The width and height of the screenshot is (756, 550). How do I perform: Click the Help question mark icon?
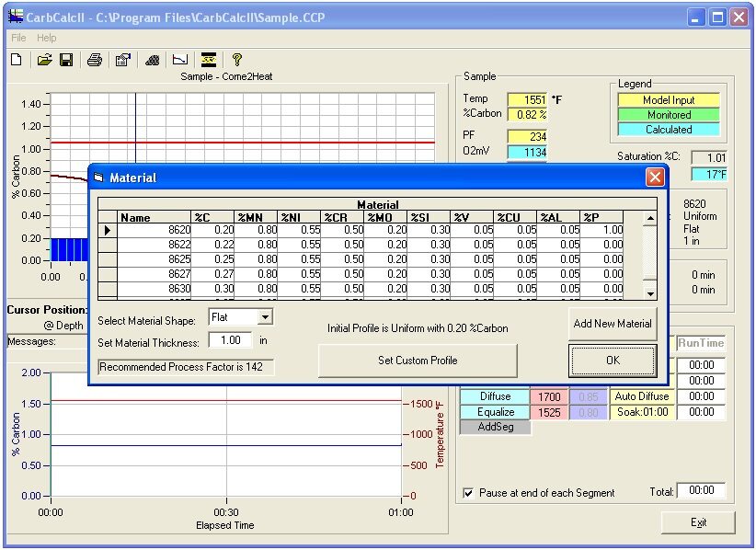click(x=236, y=60)
